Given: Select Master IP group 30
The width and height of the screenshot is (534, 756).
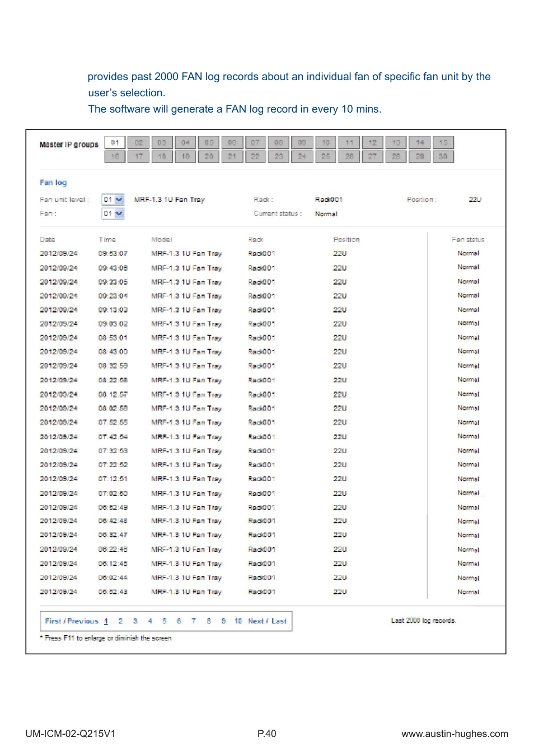Looking at the screenshot, I should (443, 156).
